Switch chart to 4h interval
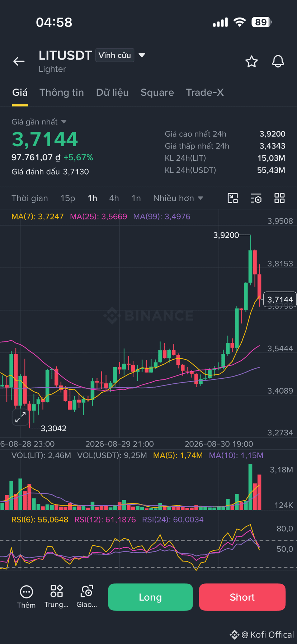This screenshot has width=297, height=644. [114, 198]
